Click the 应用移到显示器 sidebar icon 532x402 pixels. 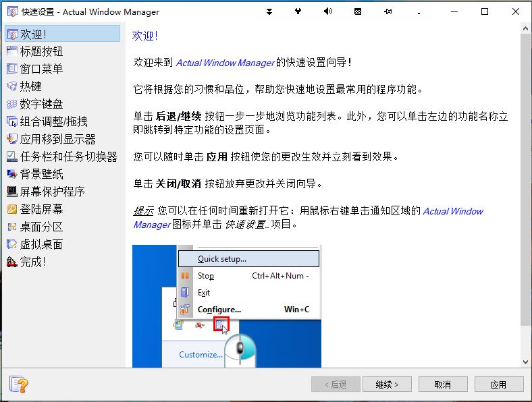tap(12, 139)
